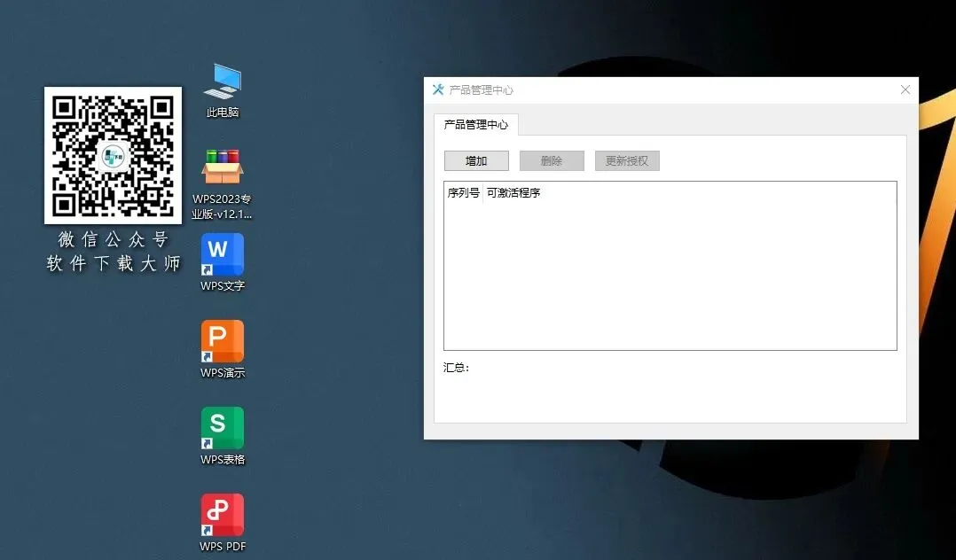Switch to the 产品管理中心 tab
The width and height of the screenshot is (956, 560).
(x=475, y=125)
